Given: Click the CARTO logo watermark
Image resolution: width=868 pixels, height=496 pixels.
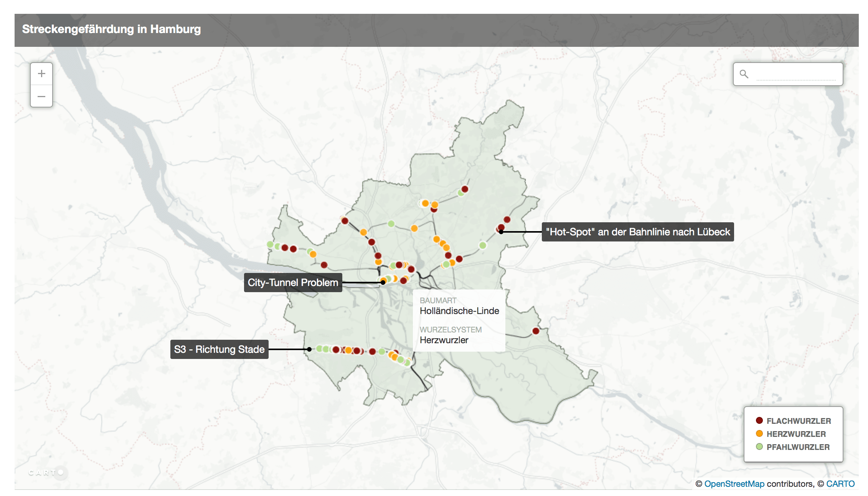Looking at the screenshot, I should pos(45,472).
